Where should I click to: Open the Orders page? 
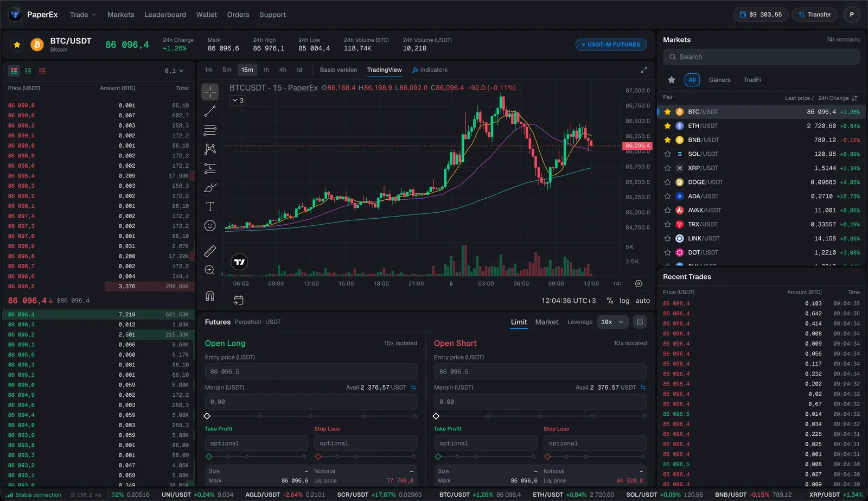pyautogui.click(x=238, y=15)
